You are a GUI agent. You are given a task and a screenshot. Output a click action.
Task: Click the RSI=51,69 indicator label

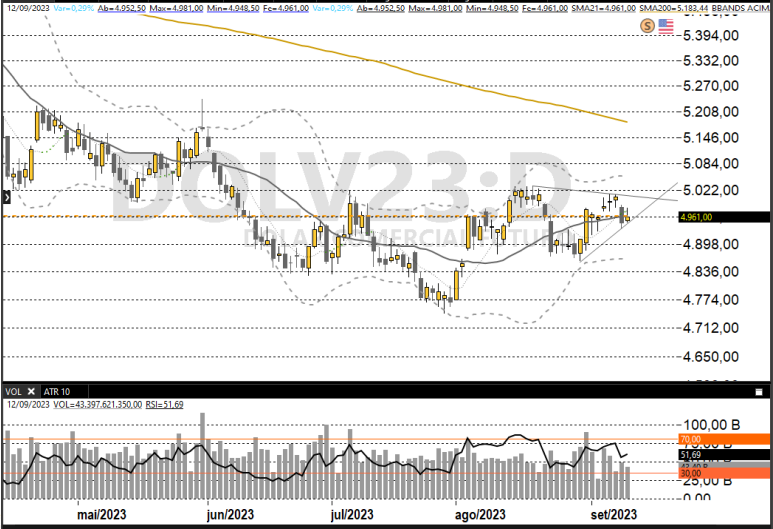point(162,405)
